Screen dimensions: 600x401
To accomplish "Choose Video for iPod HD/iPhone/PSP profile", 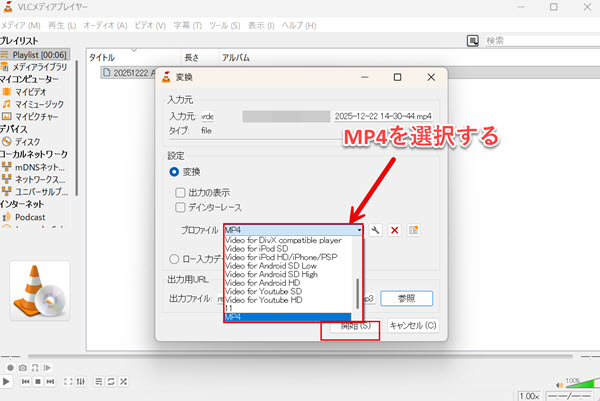I will tap(281, 257).
